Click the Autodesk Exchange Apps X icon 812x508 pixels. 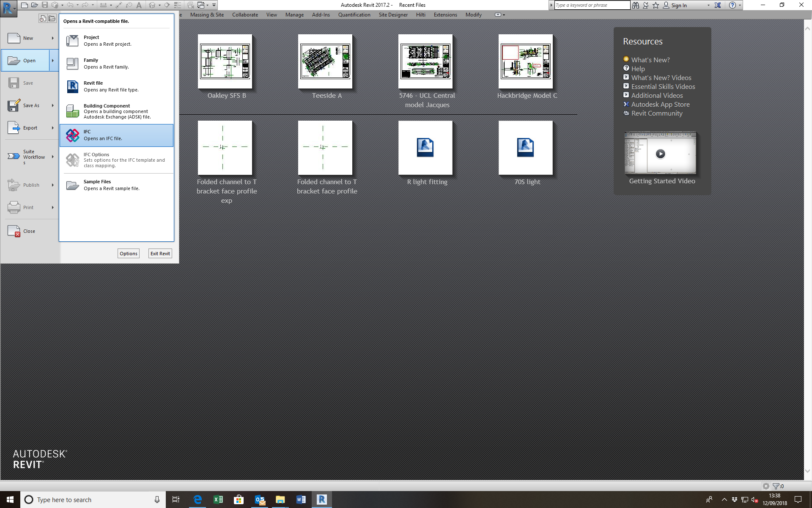pos(718,5)
